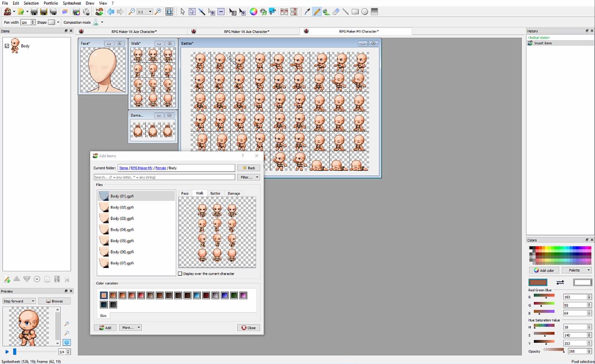Select the Eraser tool
The image size is (595, 364).
336,11
